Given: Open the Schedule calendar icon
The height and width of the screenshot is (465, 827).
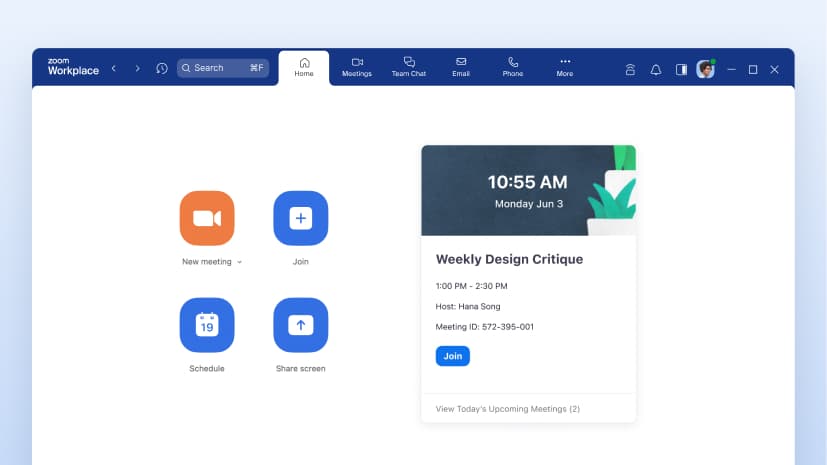Looking at the screenshot, I should click(207, 325).
